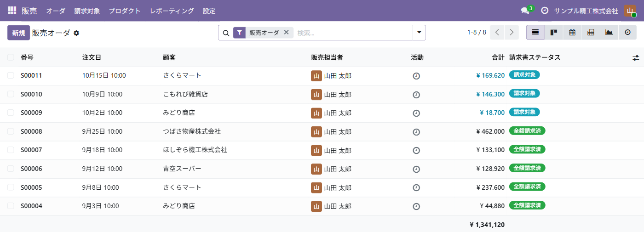Image resolution: width=644 pixels, height=232 pixels.
Task: Open the オーダ menu
Action: (x=56, y=11)
